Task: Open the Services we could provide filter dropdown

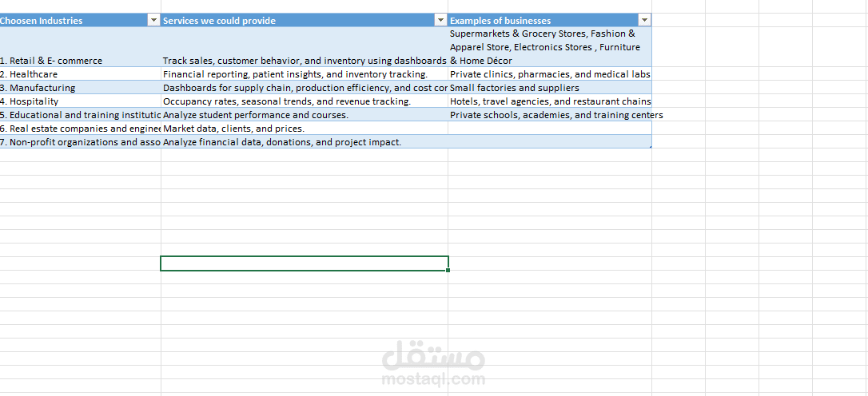Action: [x=440, y=21]
